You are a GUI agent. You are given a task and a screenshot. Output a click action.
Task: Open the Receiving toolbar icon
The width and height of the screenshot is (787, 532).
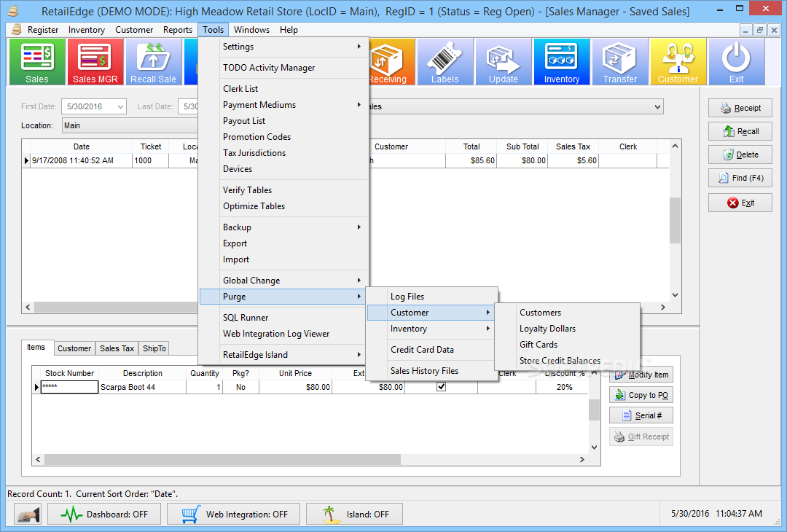[x=392, y=62]
